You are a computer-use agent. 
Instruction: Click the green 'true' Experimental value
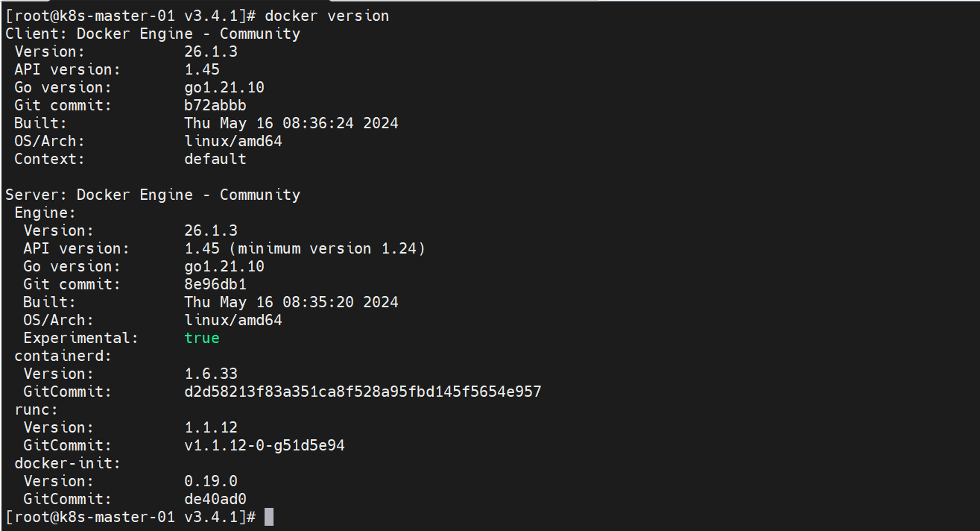(202, 338)
